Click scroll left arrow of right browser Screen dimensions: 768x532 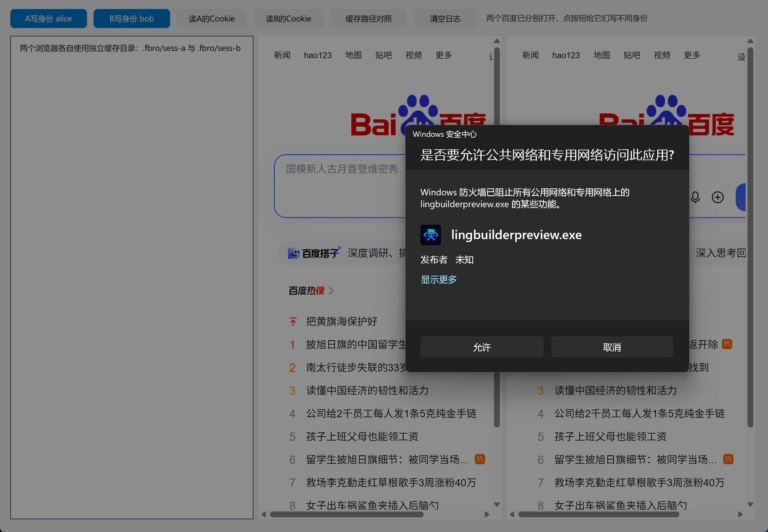pos(512,514)
